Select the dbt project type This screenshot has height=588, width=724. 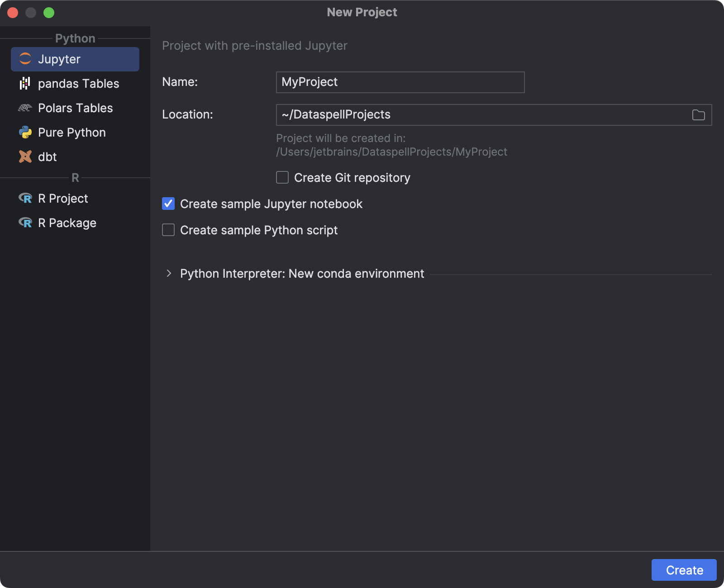(x=47, y=156)
